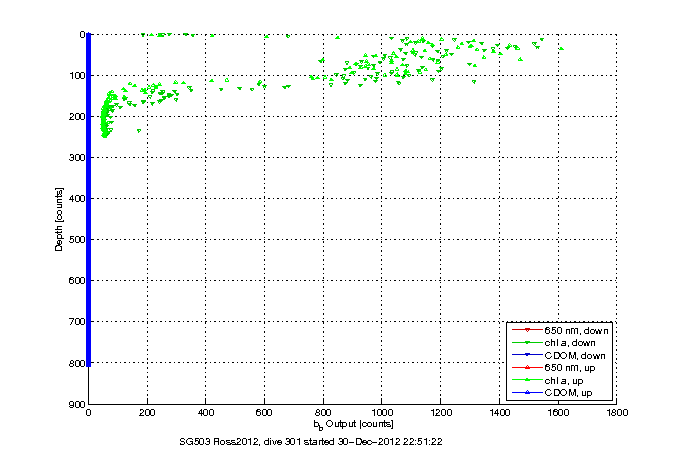Click the thick blue CDOM profile line
This screenshot has height=454, width=681.
pyautogui.click(x=89, y=200)
